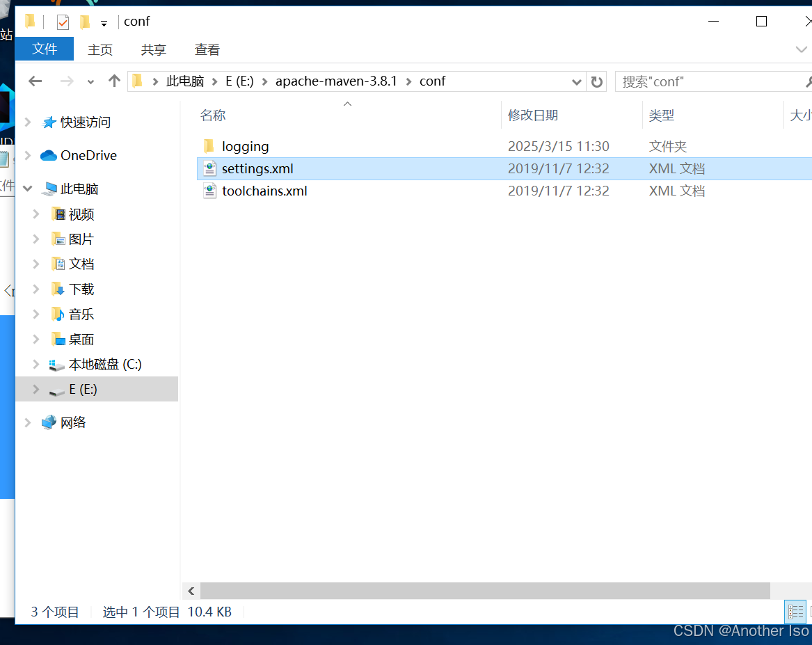812x645 pixels.
Task: Click conf in the address bar path
Action: 432,81
